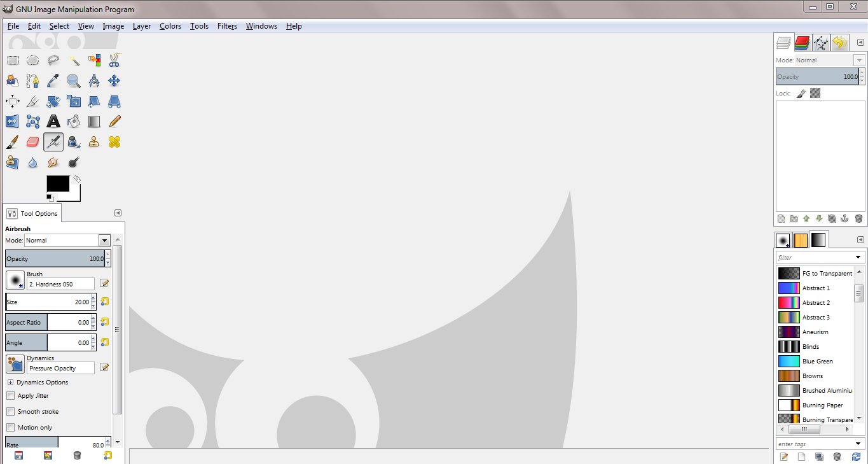The image size is (868, 464).
Task: Open the brush editor beside Hardness 050
Action: coord(104,283)
